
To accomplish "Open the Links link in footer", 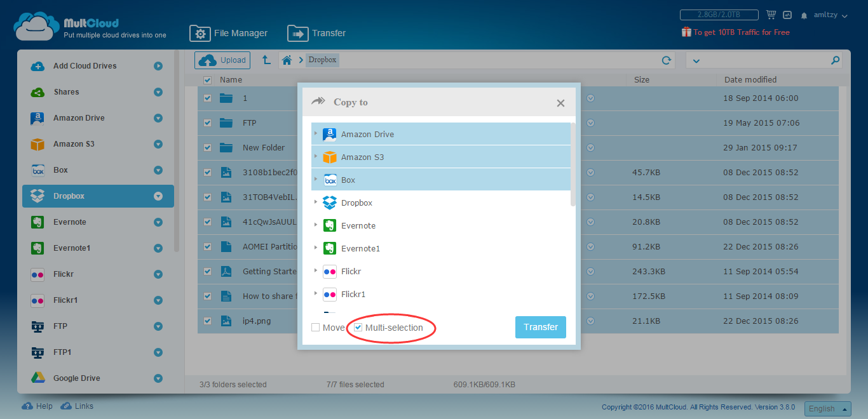I will coord(77,406).
